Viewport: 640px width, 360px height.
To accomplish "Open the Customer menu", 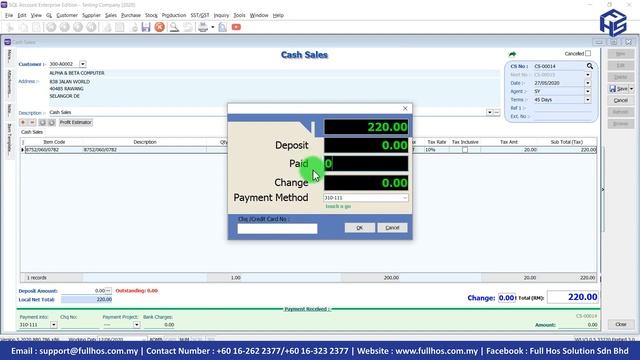I will click(x=67, y=15).
